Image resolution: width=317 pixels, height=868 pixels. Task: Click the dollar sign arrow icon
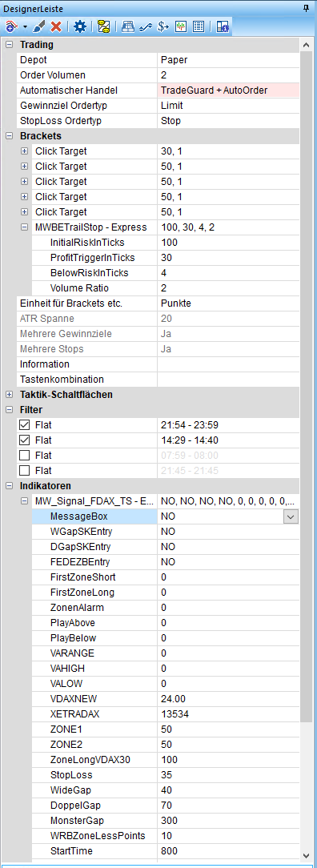click(163, 26)
